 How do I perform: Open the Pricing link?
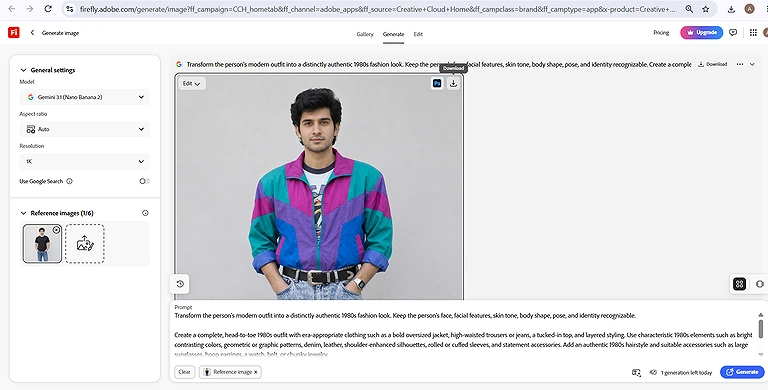click(661, 33)
